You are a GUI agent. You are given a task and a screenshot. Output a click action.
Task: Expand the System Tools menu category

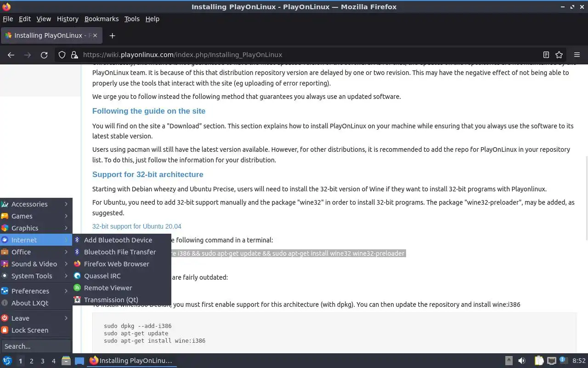[x=36, y=276]
